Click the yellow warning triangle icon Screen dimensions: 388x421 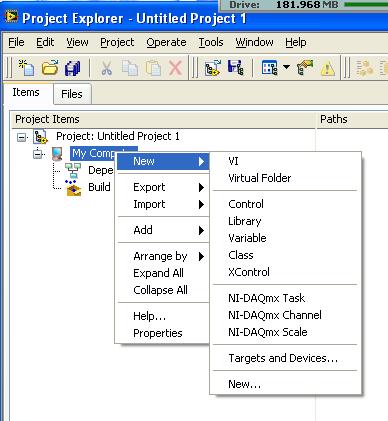(x=328, y=69)
